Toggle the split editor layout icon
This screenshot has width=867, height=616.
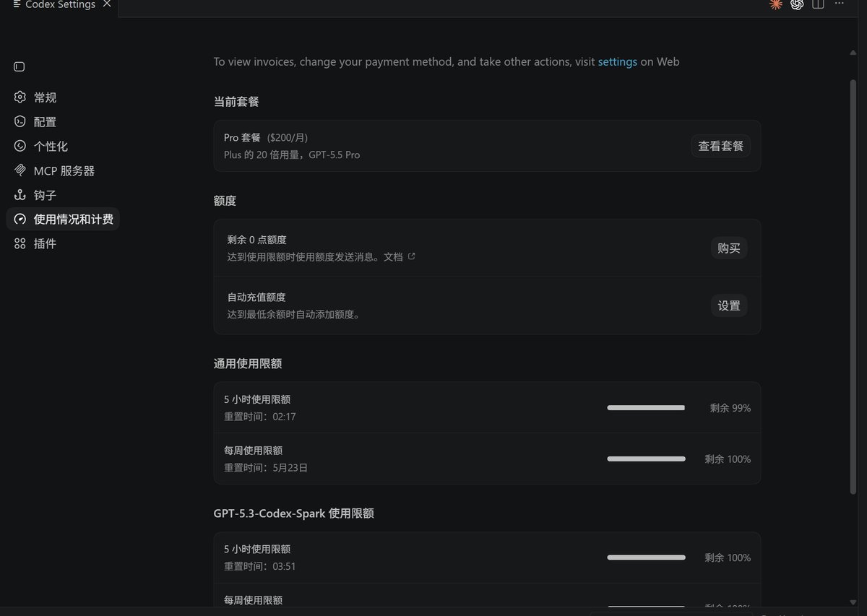tap(818, 4)
